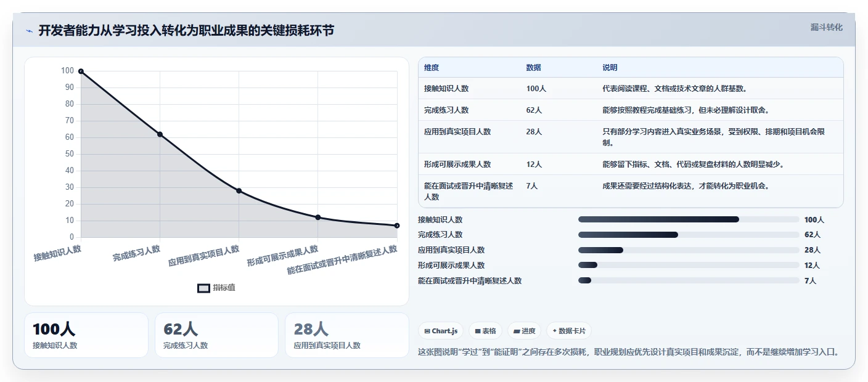Click the 进度 tag chip
The image size is (868, 382).
pyautogui.click(x=525, y=331)
